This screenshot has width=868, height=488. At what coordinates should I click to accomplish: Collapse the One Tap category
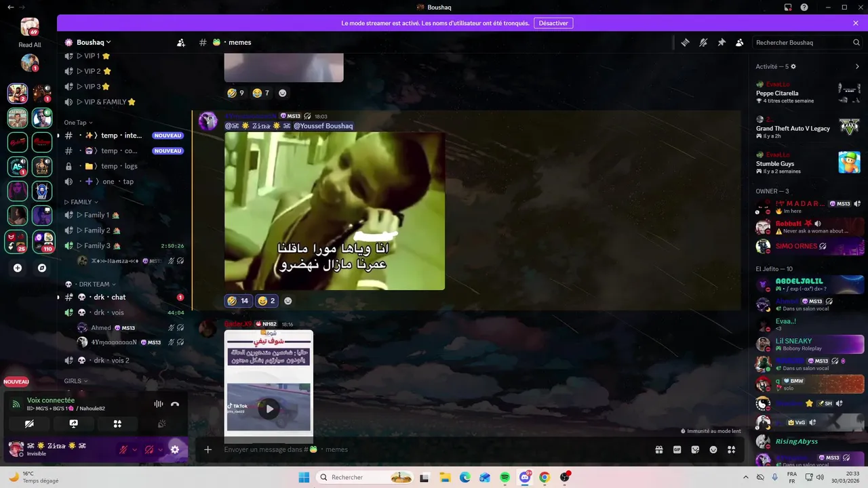pyautogui.click(x=78, y=123)
